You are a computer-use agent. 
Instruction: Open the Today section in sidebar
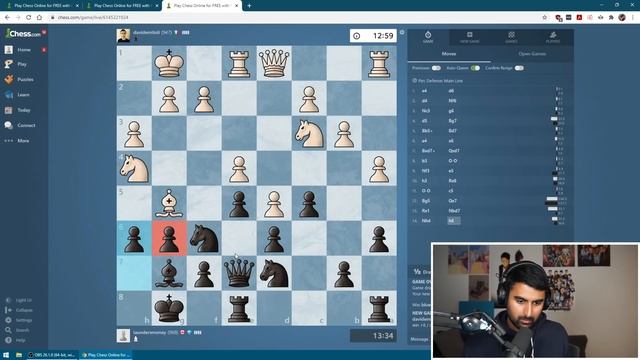(24, 110)
